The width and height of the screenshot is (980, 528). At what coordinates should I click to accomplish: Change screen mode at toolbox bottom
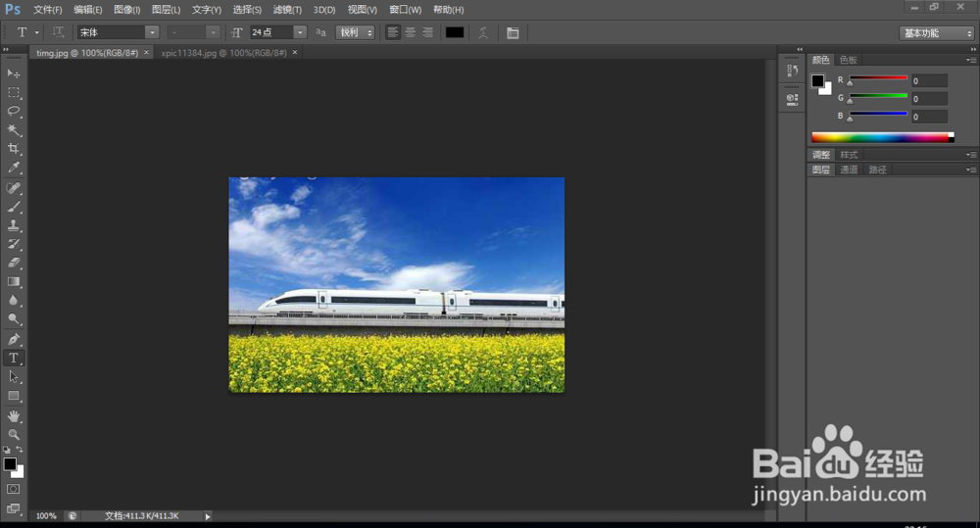click(x=13, y=508)
